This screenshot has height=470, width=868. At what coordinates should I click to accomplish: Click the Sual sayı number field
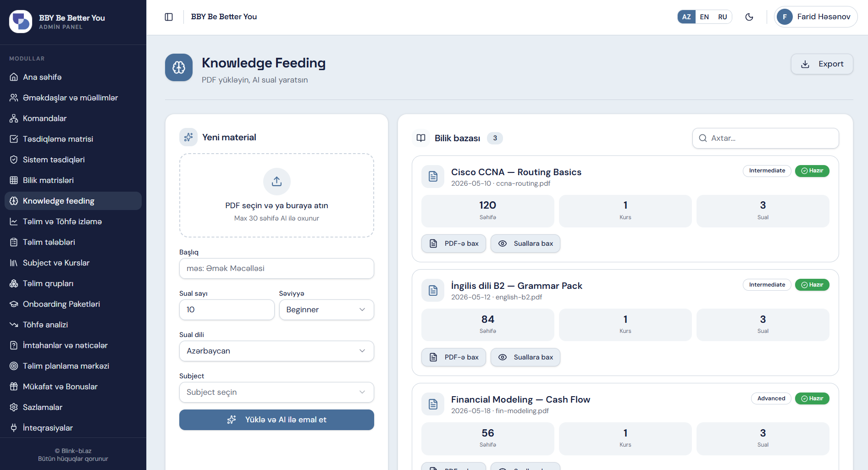227,310
